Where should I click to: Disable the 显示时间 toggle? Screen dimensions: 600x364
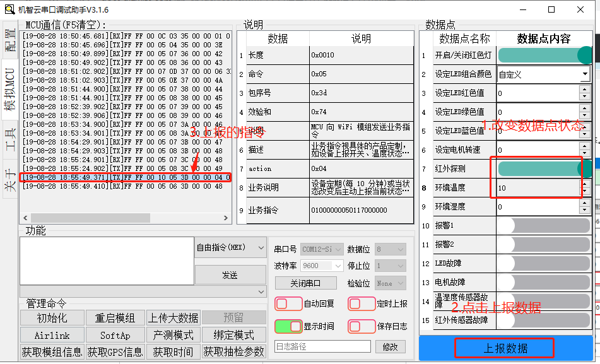coord(288,326)
